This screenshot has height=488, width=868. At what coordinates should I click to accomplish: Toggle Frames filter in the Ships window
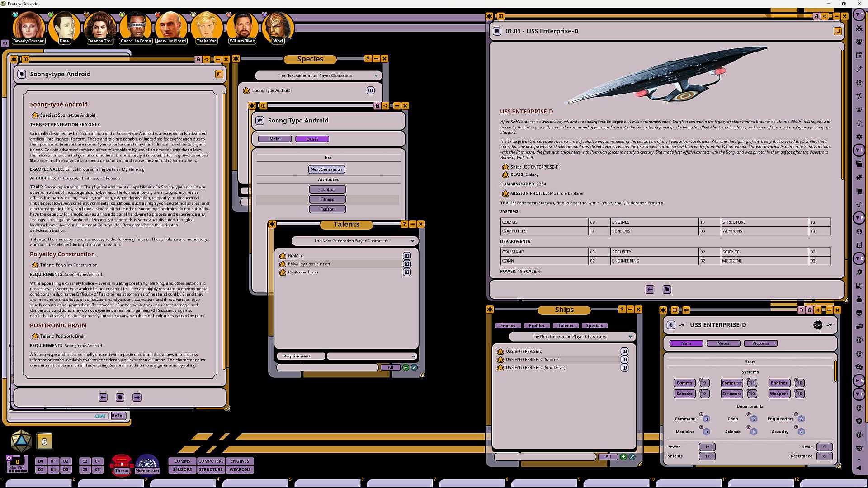tap(508, 326)
